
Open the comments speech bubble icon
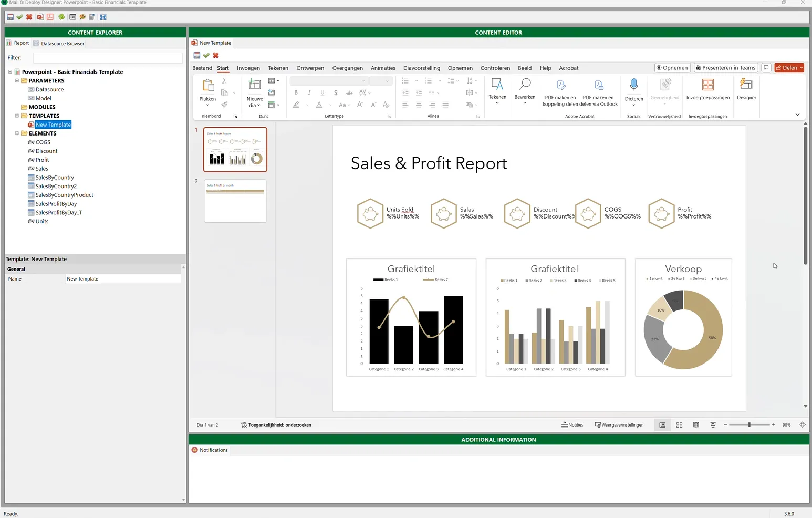tap(766, 68)
